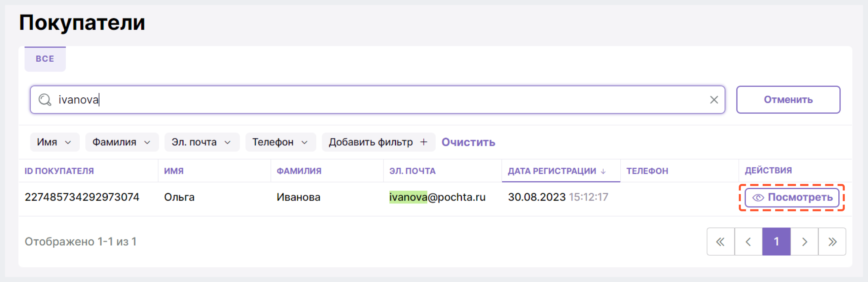The height and width of the screenshot is (282, 868).
Task: Click the plus icon in Добавить фильтр
Action: click(x=424, y=142)
